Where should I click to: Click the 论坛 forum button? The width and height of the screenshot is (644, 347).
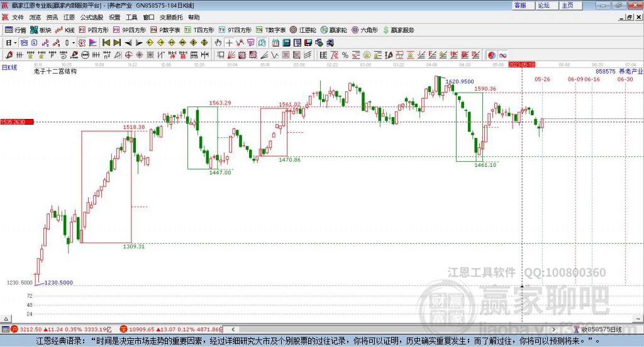click(543, 5)
